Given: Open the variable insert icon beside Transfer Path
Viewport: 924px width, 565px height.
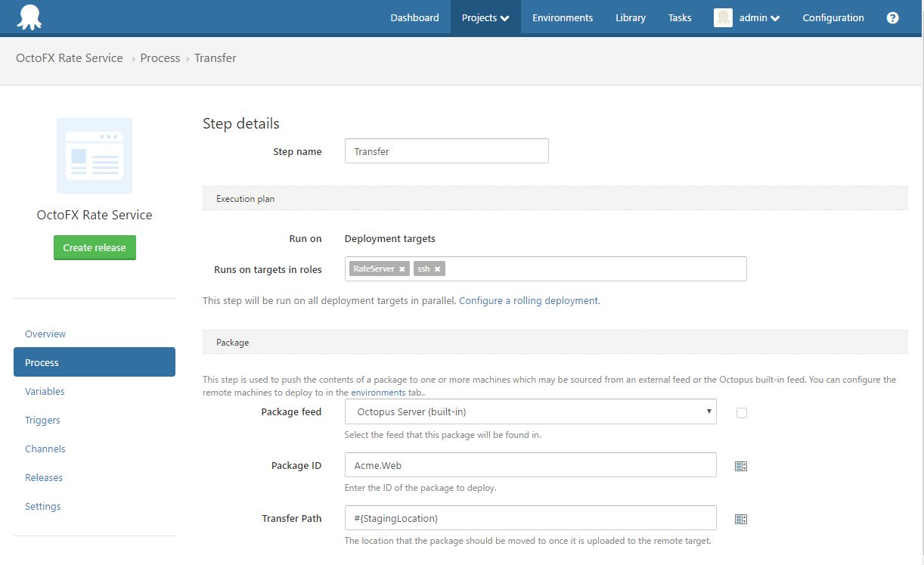Looking at the screenshot, I should [x=740, y=518].
